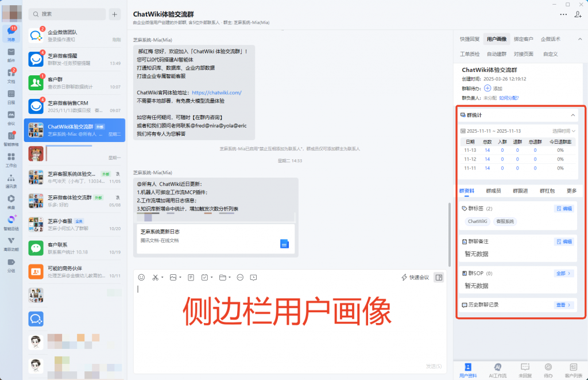Click the insert image icon in message toolbar
Screen dimensions: 588x380
click(173, 277)
